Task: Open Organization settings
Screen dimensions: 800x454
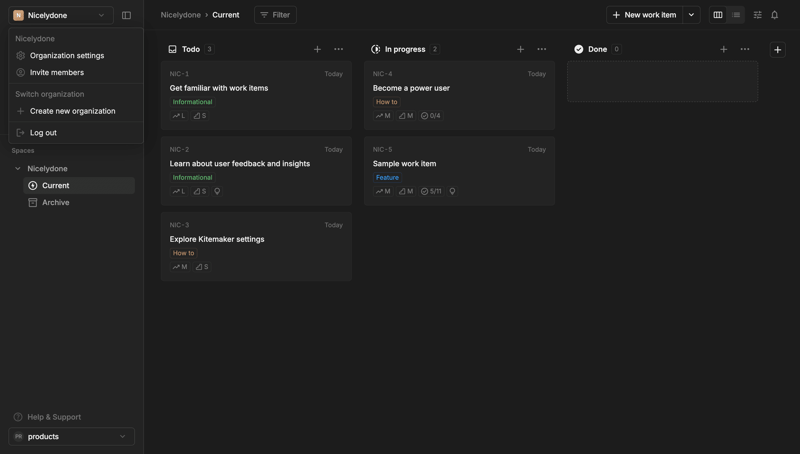Action: pyautogui.click(x=76, y=56)
